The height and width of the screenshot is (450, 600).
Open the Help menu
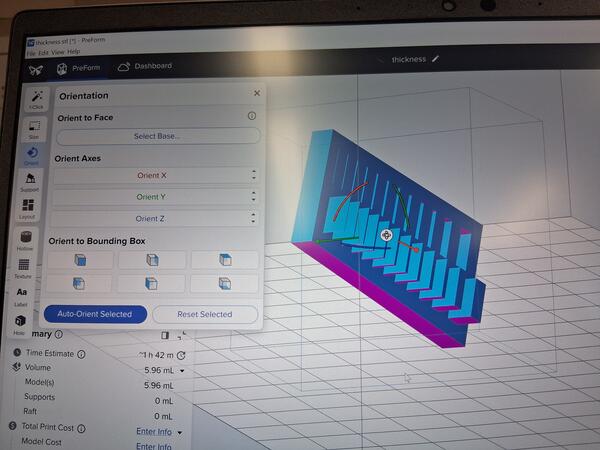point(73,52)
